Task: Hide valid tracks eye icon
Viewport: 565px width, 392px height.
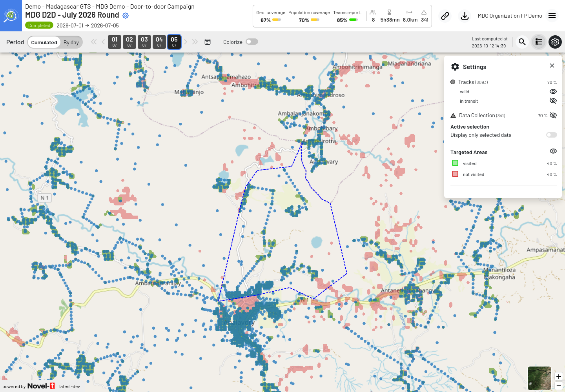Action: pos(553,91)
